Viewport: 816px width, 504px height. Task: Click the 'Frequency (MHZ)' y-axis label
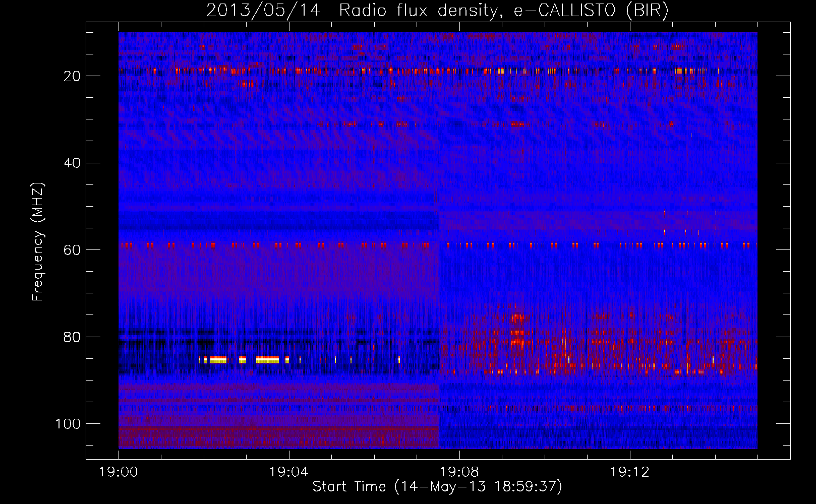point(38,242)
